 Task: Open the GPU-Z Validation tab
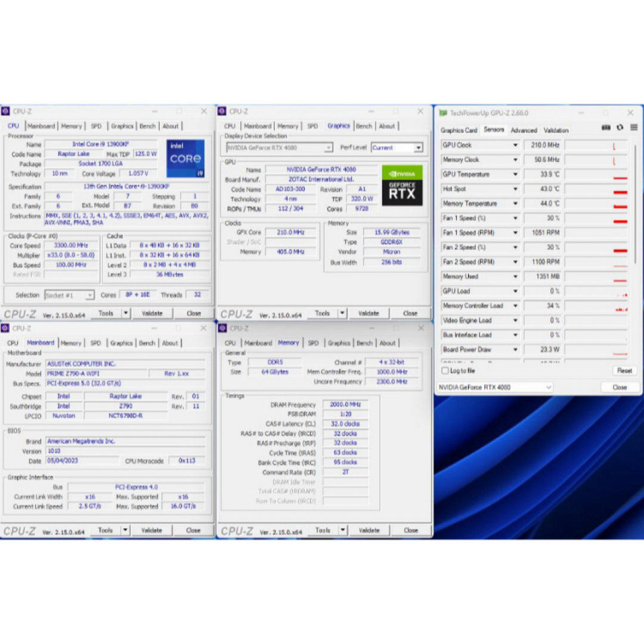(556, 130)
